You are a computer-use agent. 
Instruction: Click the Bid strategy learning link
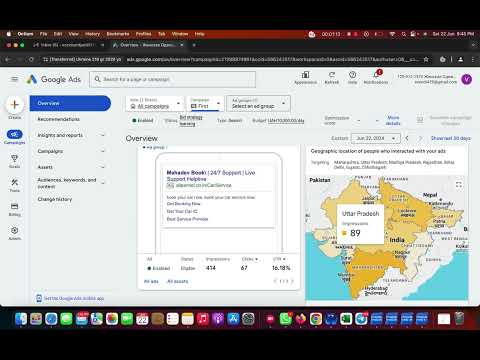tap(191, 120)
